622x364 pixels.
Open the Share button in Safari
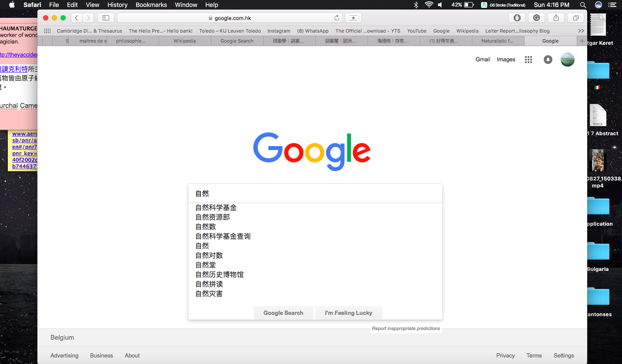pyautogui.click(x=556, y=18)
